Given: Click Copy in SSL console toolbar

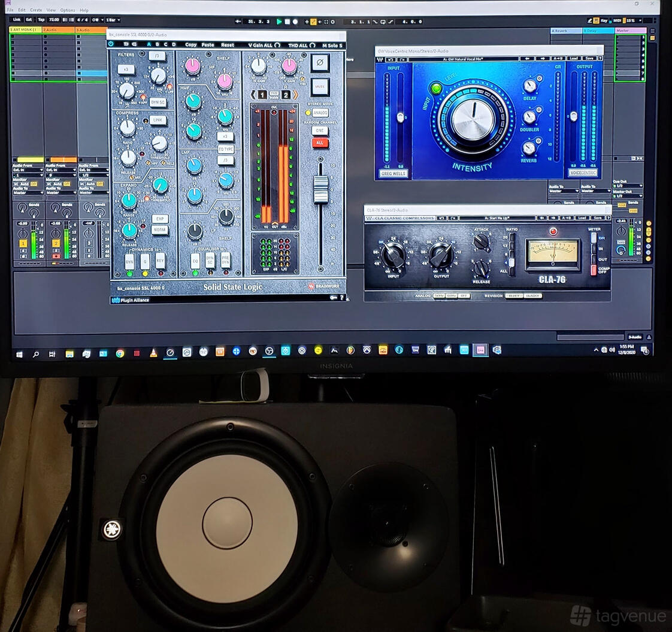Looking at the screenshot, I should pos(190,44).
